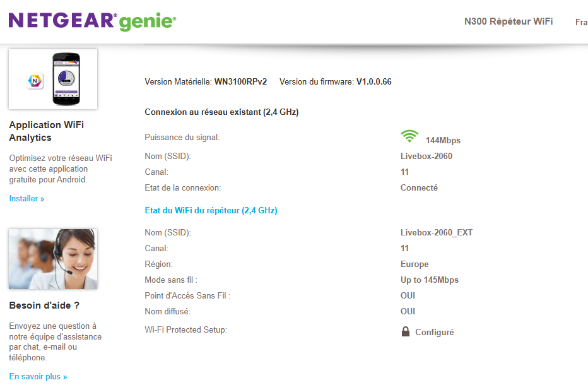Click the NETGEAR genie logo
Image resolution: width=588 pixels, height=385 pixels.
click(x=92, y=21)
